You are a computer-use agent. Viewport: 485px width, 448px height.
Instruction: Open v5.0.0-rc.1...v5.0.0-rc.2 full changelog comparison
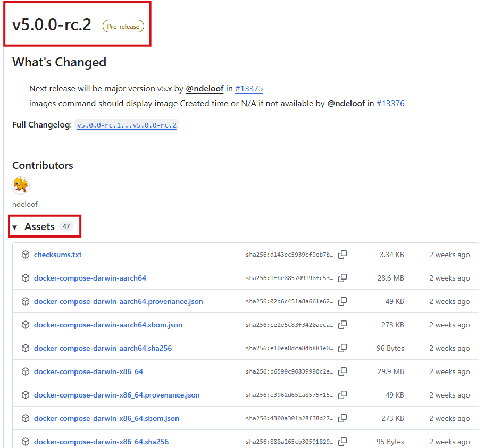127,125
